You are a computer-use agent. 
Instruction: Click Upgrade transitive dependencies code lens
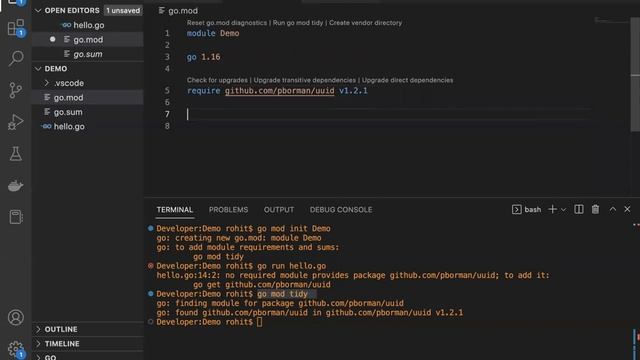[304, 80]
